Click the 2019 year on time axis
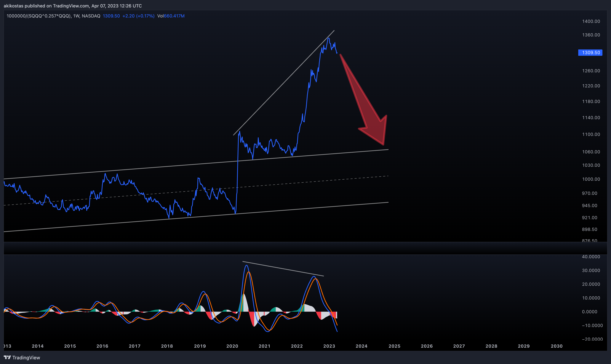This screenshot has width=611, height=364. click(200, 346)
